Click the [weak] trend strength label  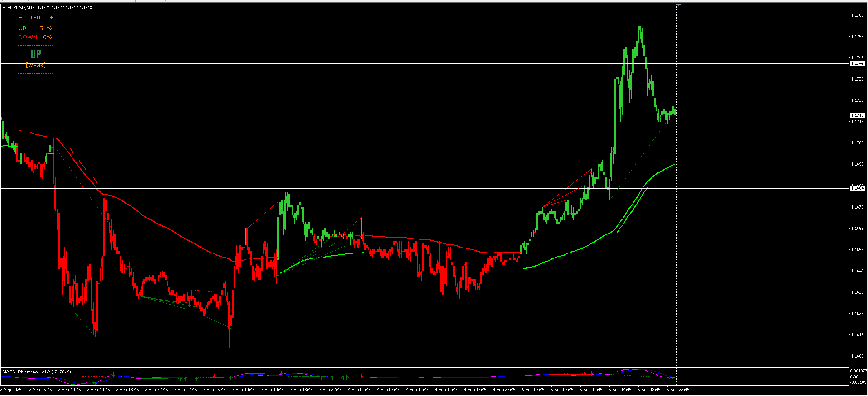(x=36, y=65)
